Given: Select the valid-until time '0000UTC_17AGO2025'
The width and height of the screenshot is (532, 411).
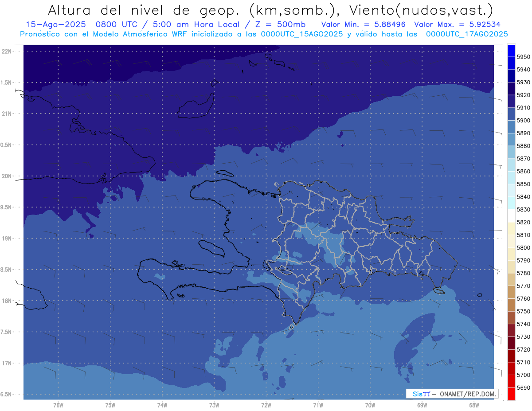Looking at the screenshot, I should (467, 34).
